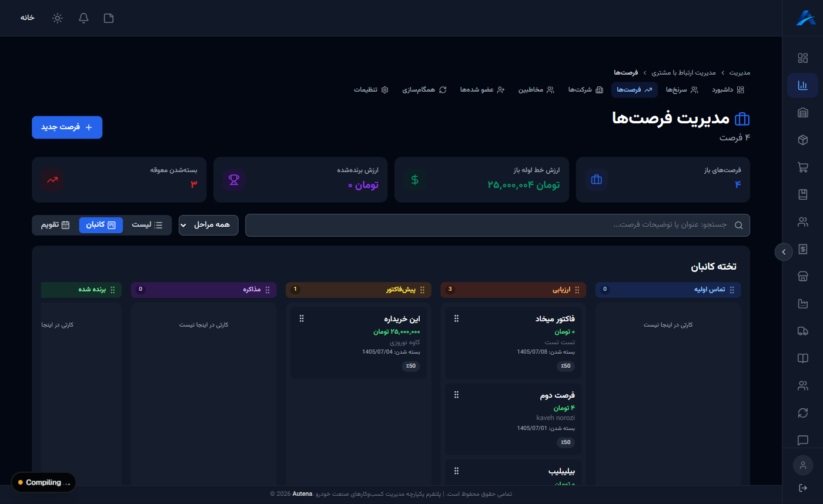Open the delivery truck sidebar icon
The width and height of the screenshot is (823, 504).
802,331
